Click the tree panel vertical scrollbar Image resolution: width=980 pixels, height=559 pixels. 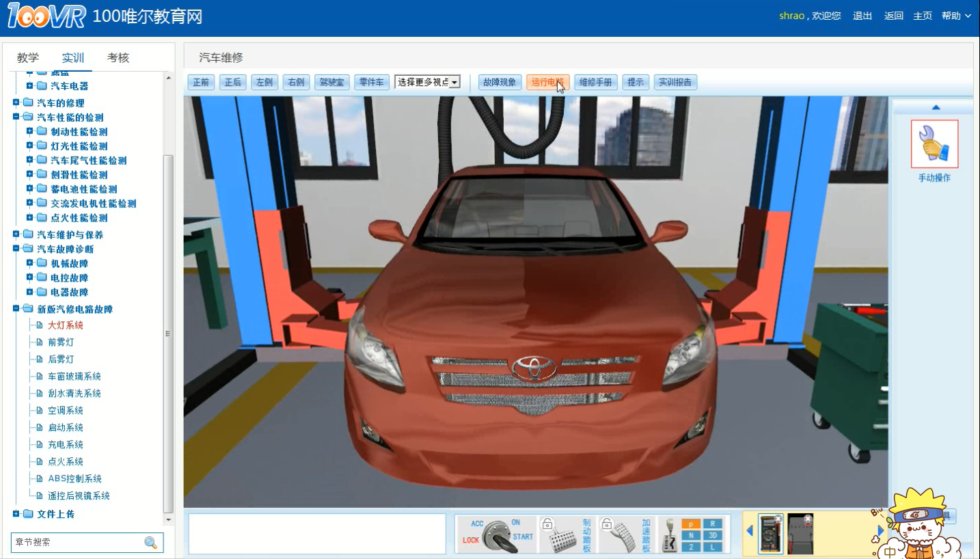click(169, 333)
